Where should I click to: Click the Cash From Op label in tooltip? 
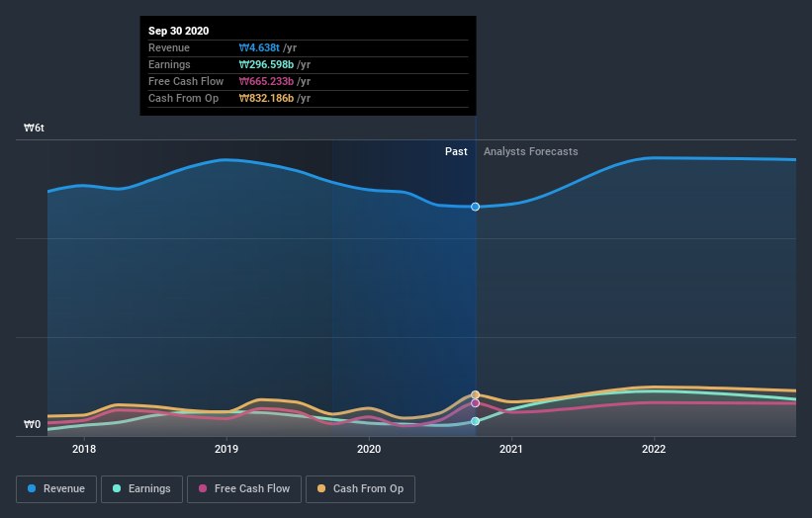point(183,98)
